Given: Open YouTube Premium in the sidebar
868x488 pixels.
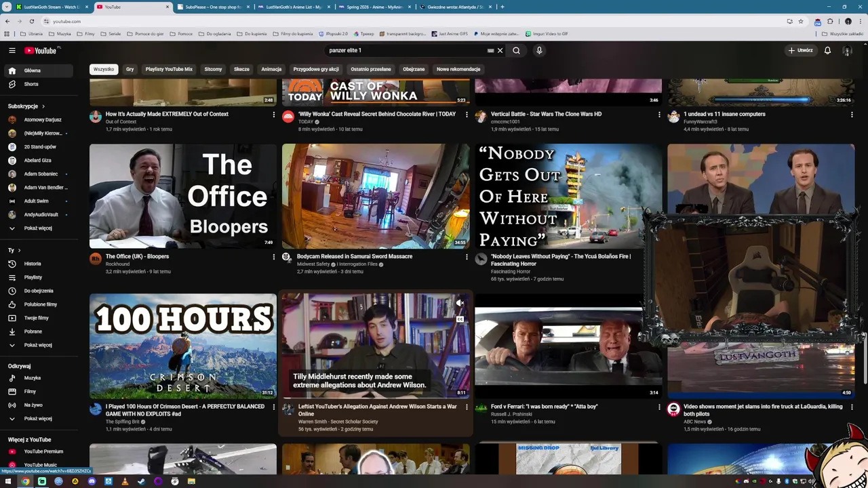Looking at the screenshot, I should click(x=39, y=451).
